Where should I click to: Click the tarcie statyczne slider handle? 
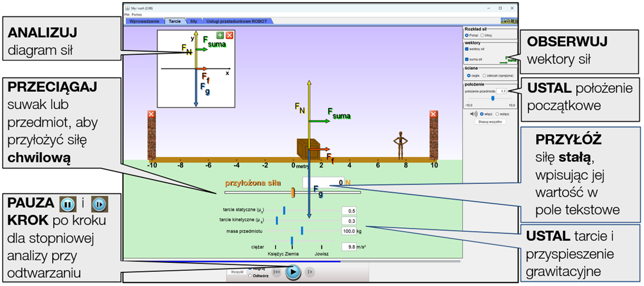coord(284,211)
